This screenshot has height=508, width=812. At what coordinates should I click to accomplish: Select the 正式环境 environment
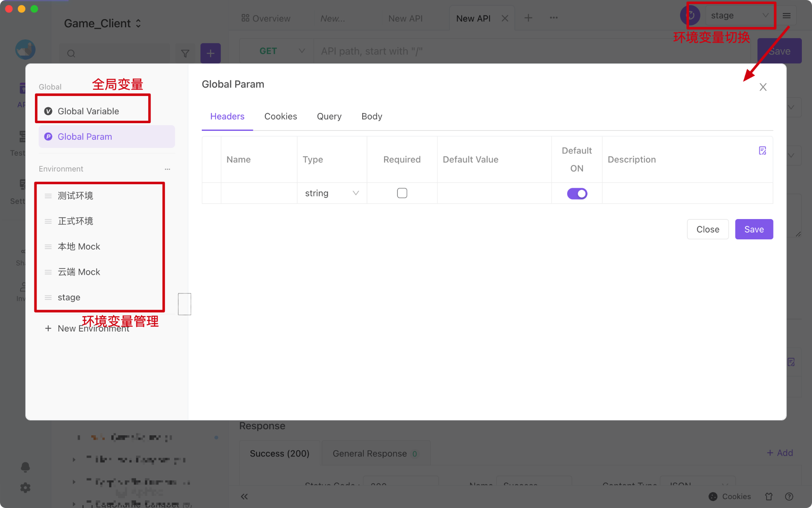click(x=75, y=221)
